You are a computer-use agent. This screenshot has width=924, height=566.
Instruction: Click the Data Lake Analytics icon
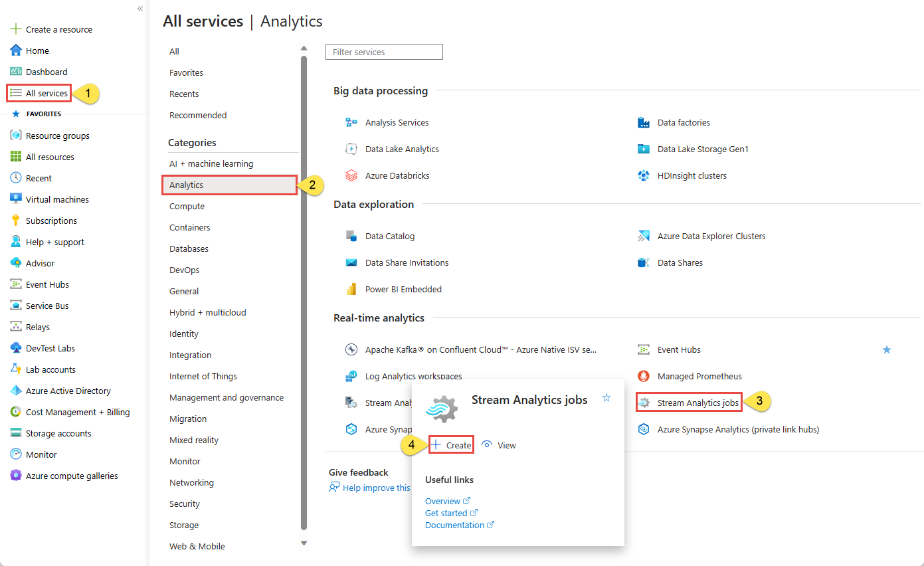click(x=352, y=149)
